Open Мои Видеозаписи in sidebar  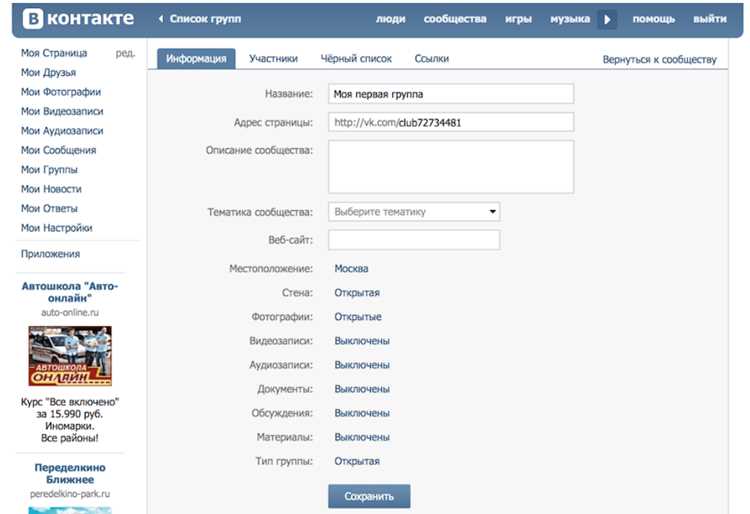coord(62,111)
